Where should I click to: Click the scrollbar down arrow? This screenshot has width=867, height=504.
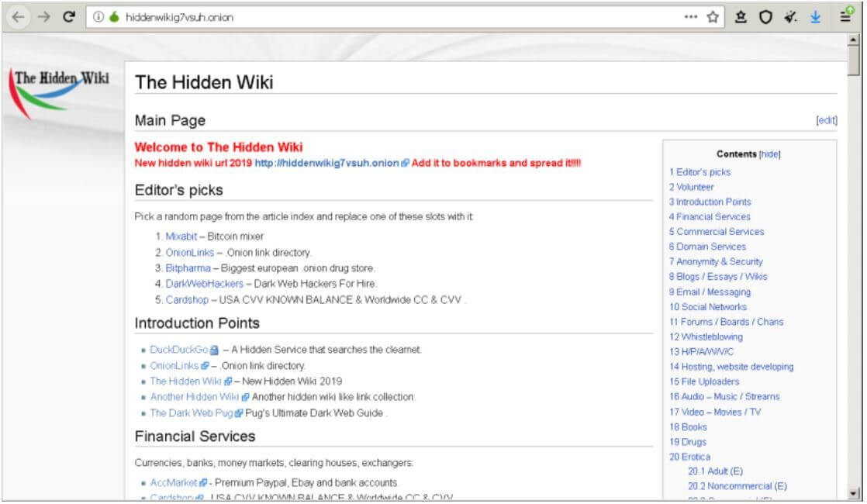point(854,493)
